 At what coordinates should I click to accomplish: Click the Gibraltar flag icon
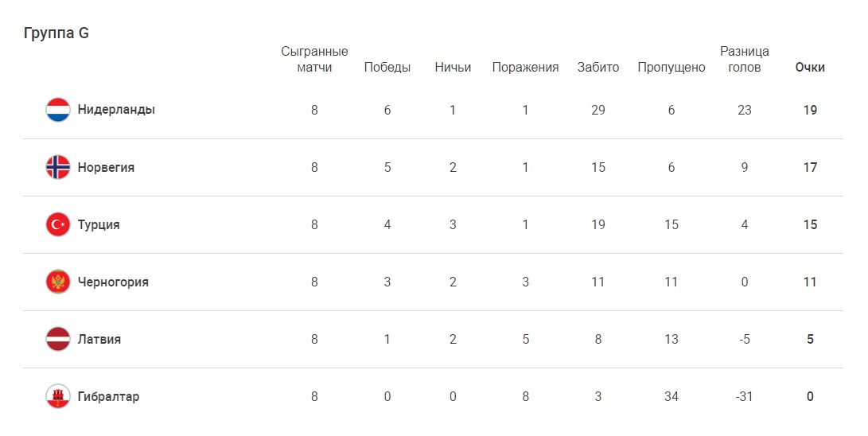pos(58,396)
